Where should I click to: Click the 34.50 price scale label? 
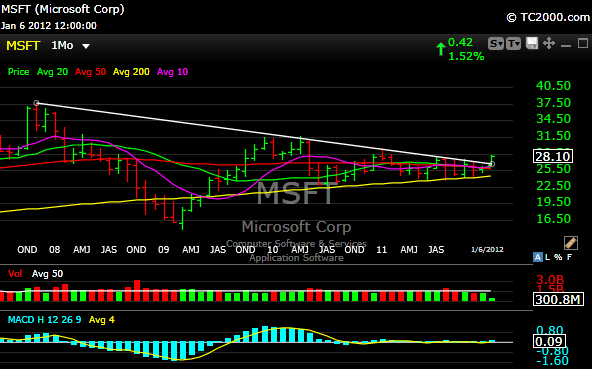(x=553, y=119)
